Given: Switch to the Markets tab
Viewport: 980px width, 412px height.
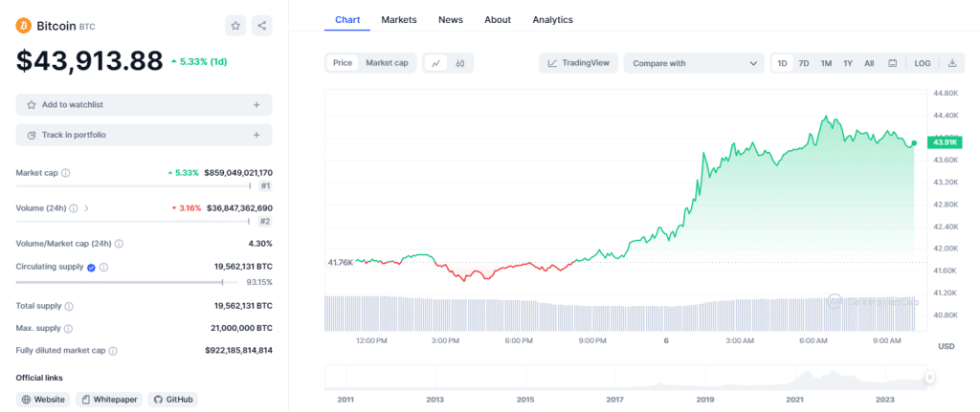Looking at the screenshot, I should [399, 19].
